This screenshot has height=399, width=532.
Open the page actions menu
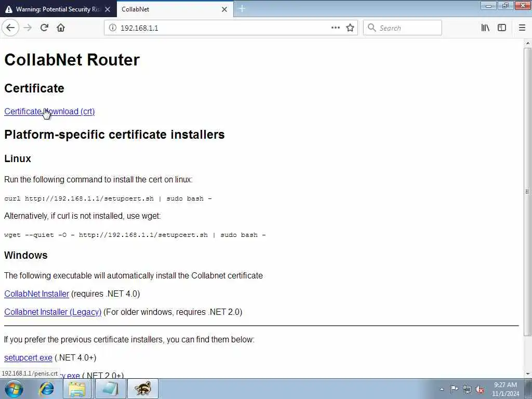335,28
